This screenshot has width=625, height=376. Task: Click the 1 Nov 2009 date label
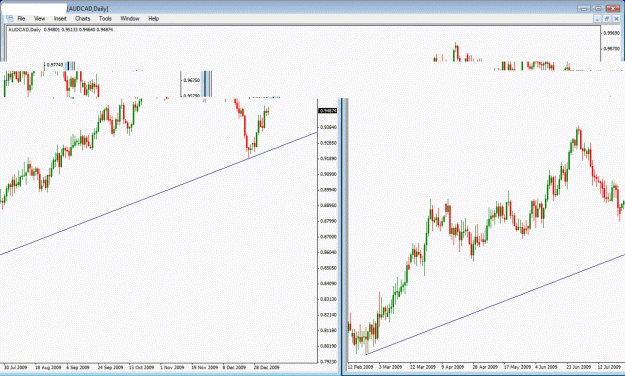pyautogui.click(x=172, y=367)
